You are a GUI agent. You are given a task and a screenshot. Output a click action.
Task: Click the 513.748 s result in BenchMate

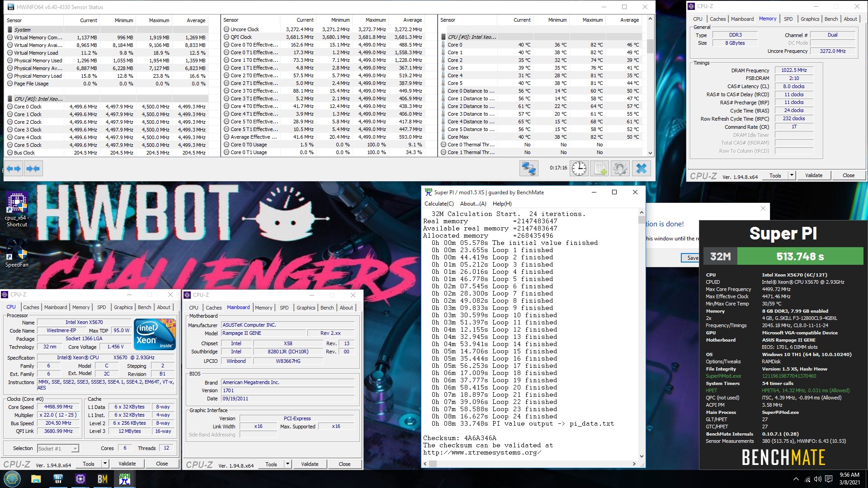[x=800, y=257]
